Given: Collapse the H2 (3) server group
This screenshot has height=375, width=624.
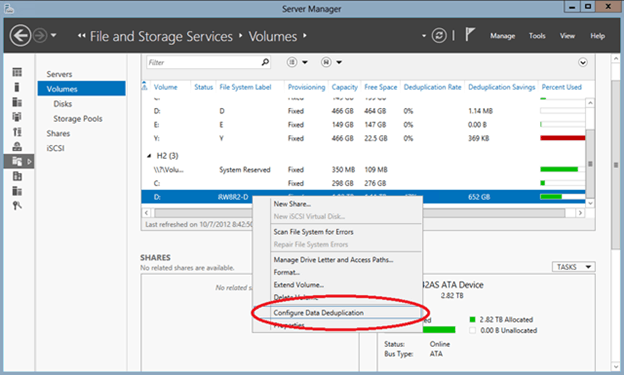Looking at the screenshot, I should [149, 156].
